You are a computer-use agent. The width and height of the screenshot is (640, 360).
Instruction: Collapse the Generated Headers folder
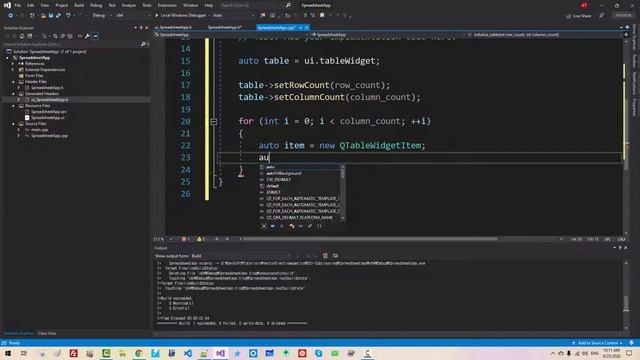pyautogui.click(x=13, y=93)
